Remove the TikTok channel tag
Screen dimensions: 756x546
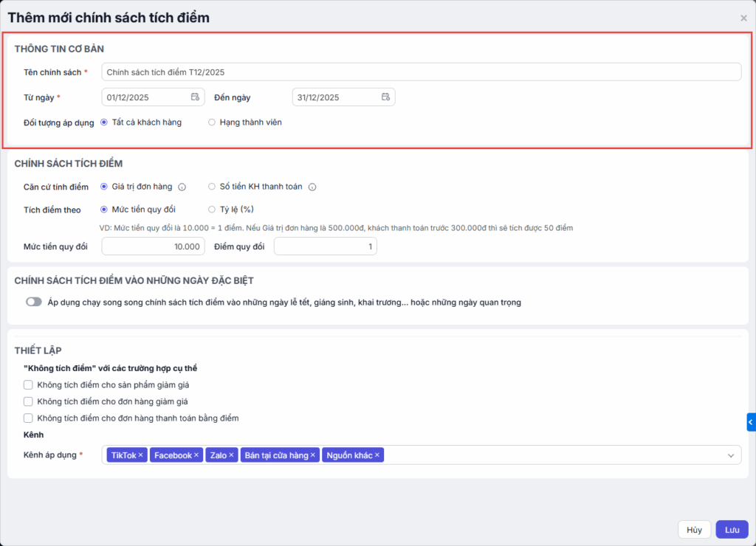(x=141, y=455)
